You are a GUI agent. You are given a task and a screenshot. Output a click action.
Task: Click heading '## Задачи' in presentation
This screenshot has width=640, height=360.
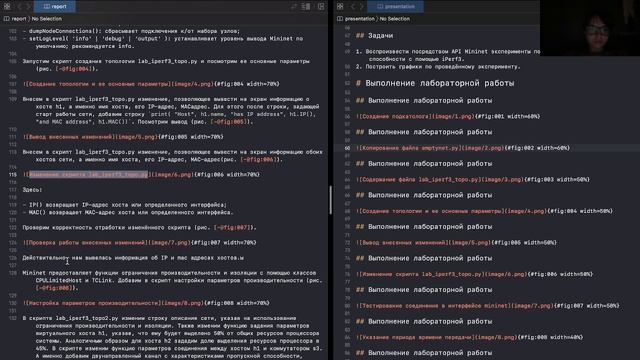coord(374,36)
